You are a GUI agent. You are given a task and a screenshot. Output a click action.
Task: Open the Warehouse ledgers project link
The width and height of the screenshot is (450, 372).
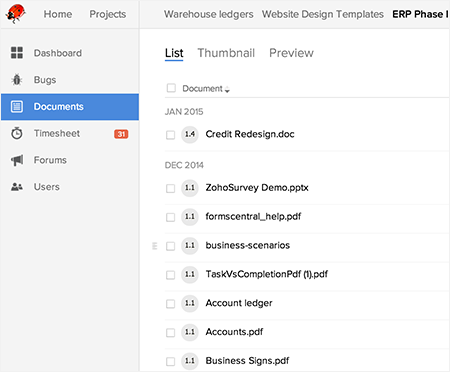(x=209, y=14)
